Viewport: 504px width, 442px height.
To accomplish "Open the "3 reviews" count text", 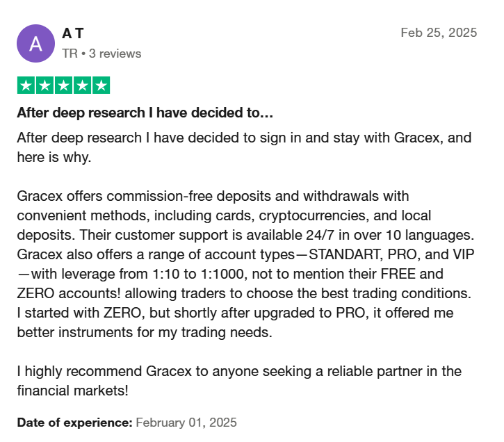I will click(x=115, y=54).
